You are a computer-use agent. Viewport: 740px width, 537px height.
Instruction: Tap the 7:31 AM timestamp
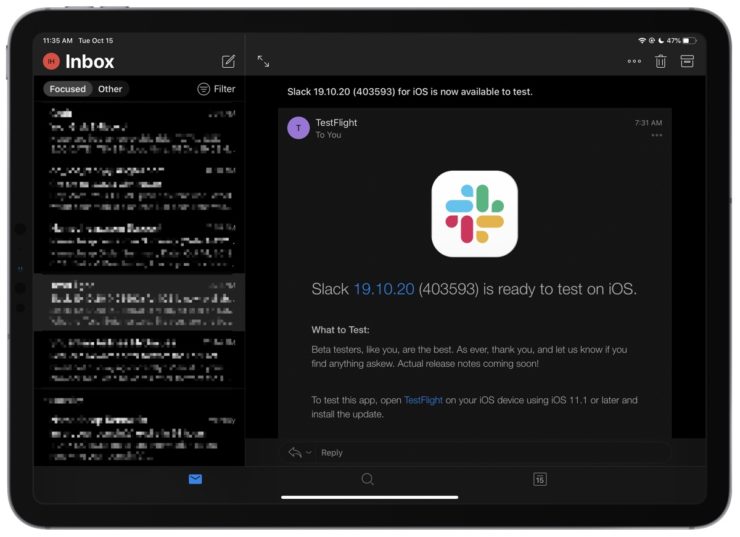(648, 123)
